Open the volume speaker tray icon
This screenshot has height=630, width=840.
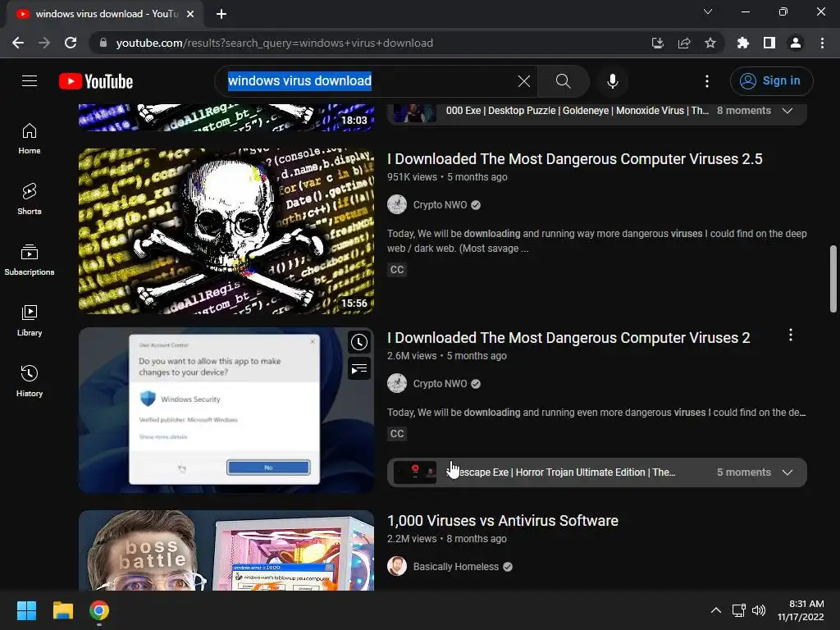(759, 610)
